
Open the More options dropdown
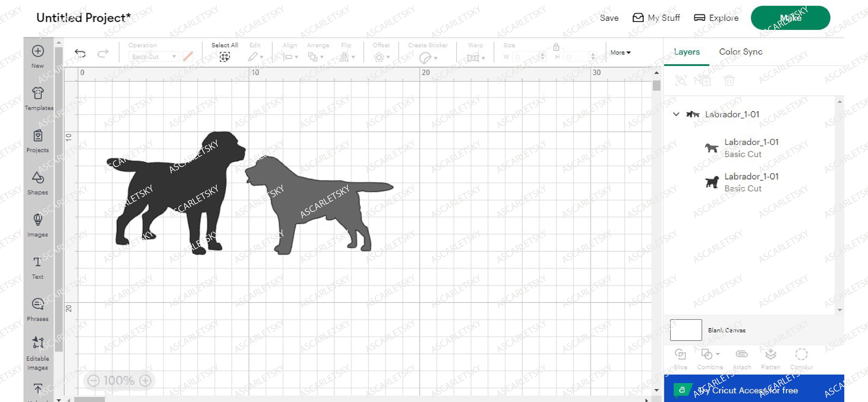[x=620, y=53]
